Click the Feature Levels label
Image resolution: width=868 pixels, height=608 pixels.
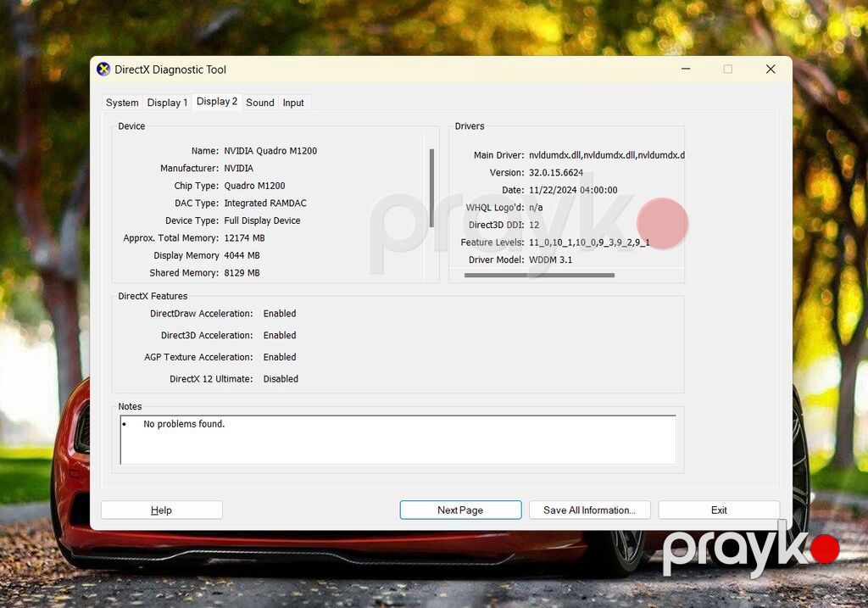pos(492,243)
